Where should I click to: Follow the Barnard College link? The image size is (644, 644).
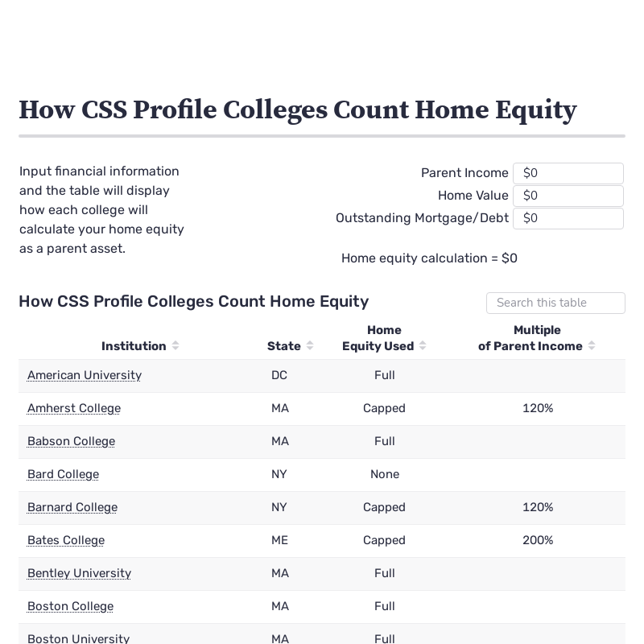click(x=72, y=507)
